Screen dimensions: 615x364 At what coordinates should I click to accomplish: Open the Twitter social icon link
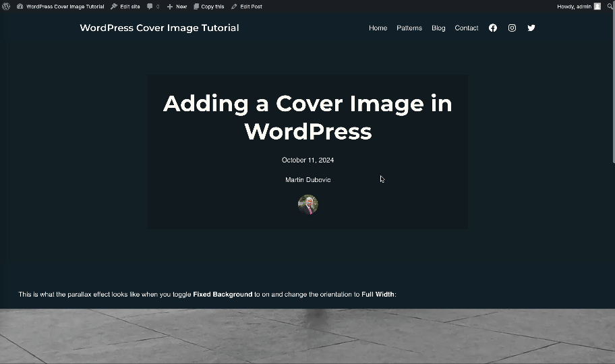coord(531,28)
